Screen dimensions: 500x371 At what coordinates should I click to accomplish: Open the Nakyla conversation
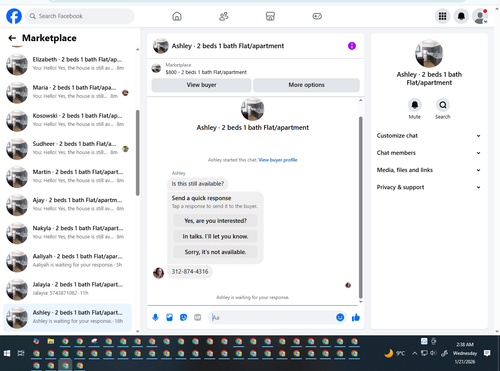tap(67, 233)
